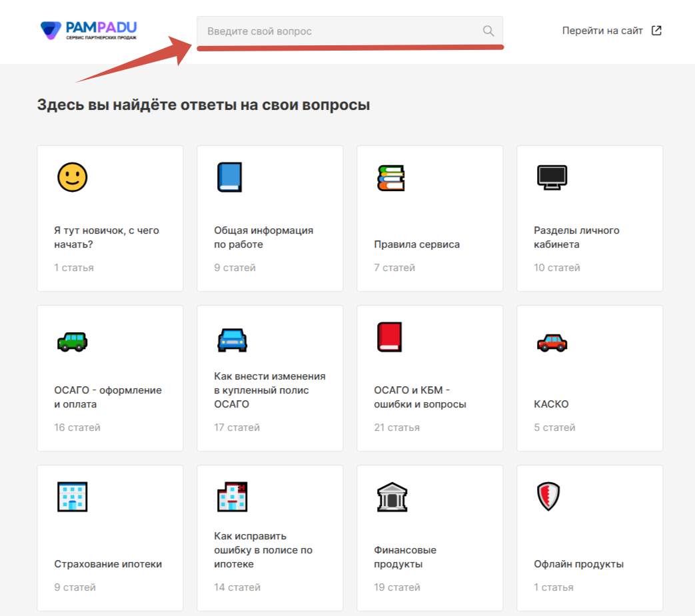This screenshot has height=616, width=695.
Task: Click the office building icon
Action: coord(72,496)
